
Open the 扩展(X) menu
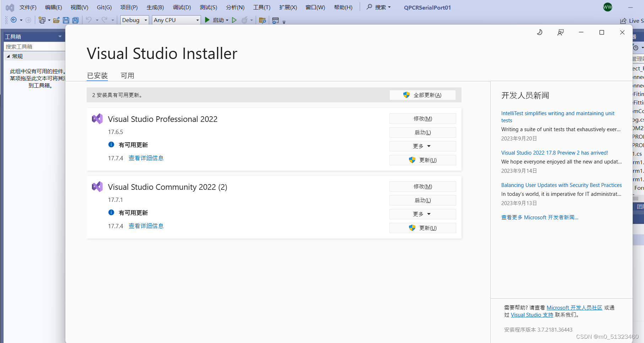(288, 7)
